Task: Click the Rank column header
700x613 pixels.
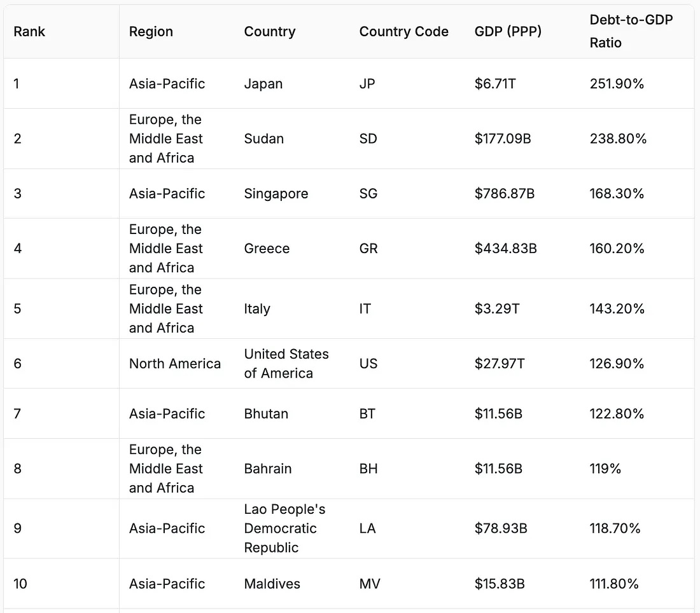Action: pos(29,32)
